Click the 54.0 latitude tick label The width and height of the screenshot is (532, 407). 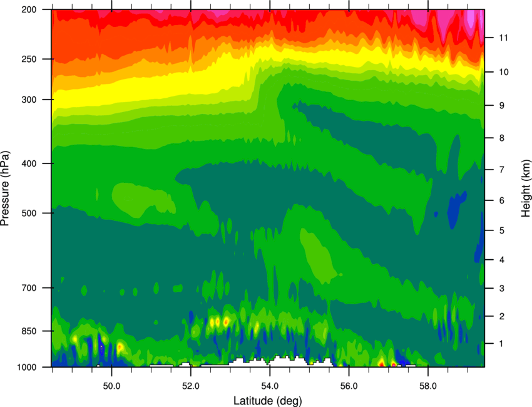point(270,386)
